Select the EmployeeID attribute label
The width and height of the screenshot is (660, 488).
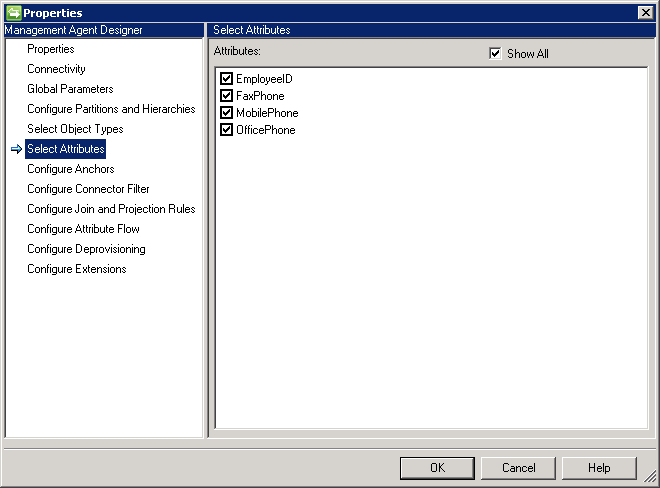point(264,79)
